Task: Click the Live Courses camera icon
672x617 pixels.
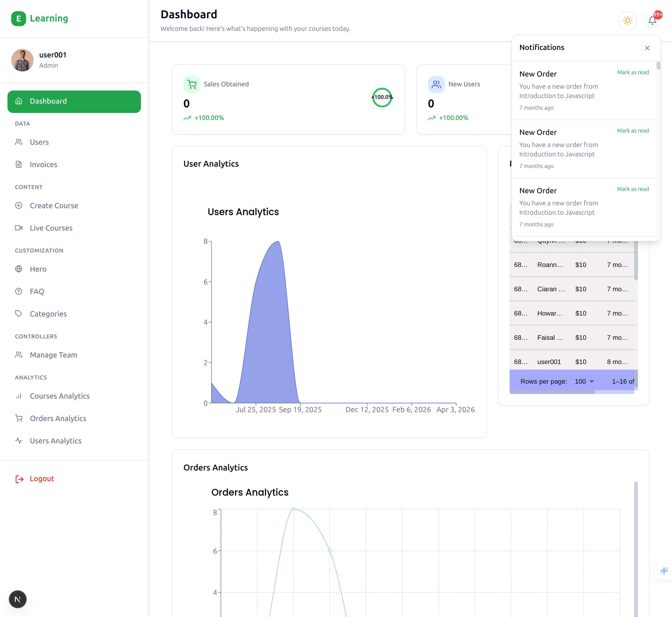Action: coord(19,228)
